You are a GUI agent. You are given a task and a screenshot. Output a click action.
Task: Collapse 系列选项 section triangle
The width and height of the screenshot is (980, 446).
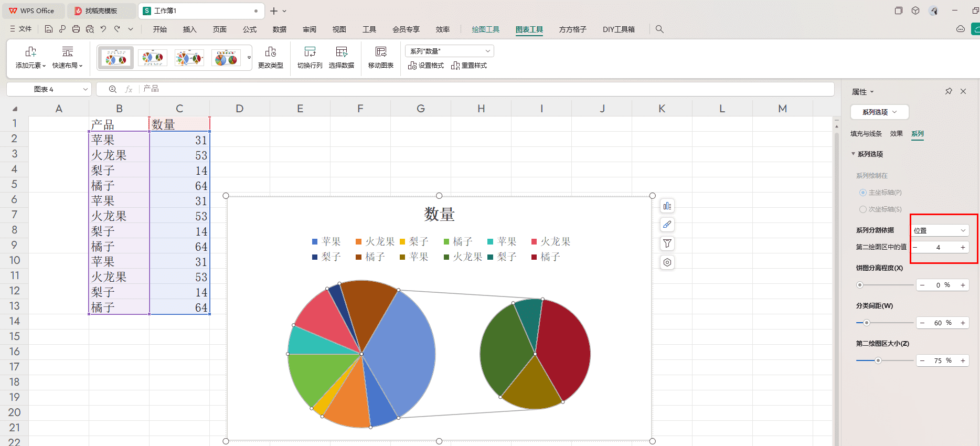click(854, 154)
